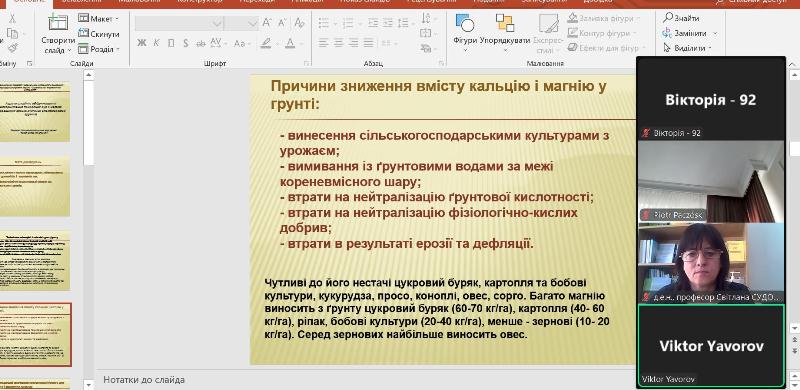The height and width of the screenshot is (390, 800).
Task: Open the font name combo box
Action: click(x=180, y=23)
